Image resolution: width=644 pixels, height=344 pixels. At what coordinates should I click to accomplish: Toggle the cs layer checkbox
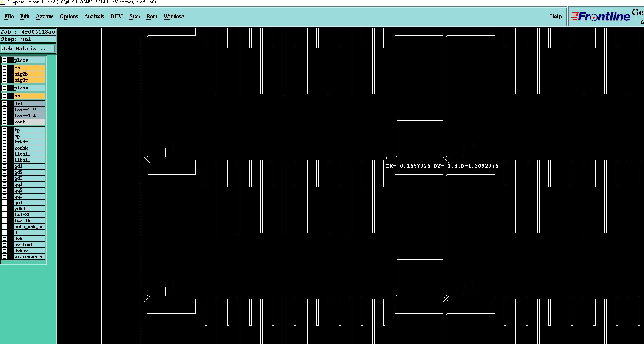point(5,68)
